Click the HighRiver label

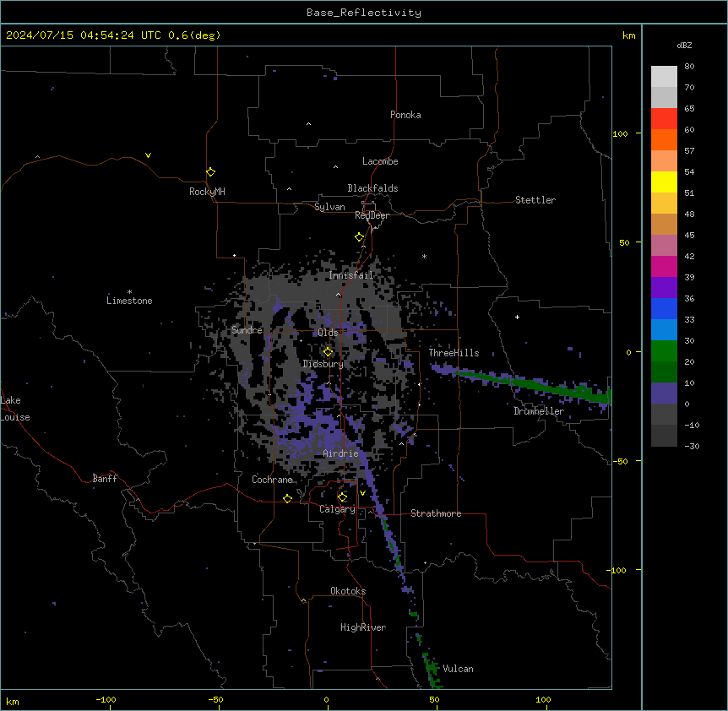point(363,627)
